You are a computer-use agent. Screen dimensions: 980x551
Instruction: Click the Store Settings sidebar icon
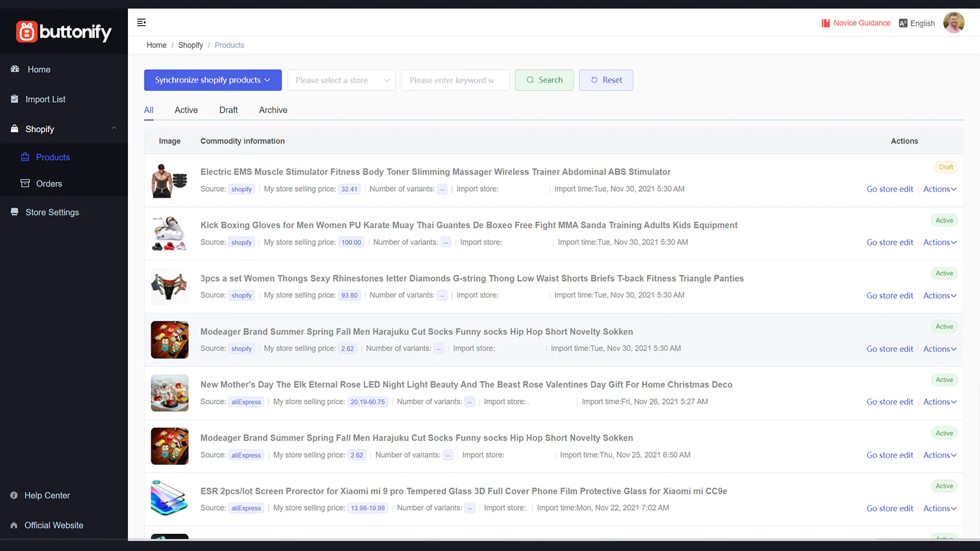pos(15,212)
